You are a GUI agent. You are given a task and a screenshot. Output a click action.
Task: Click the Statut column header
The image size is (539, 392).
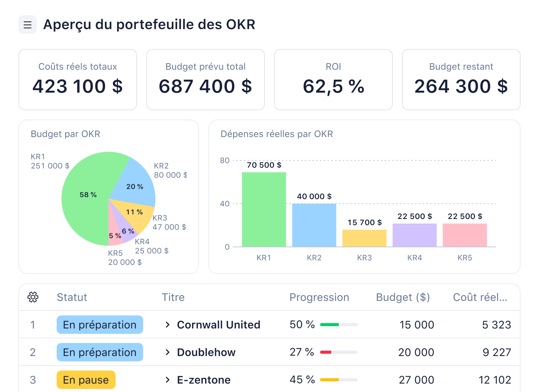coord(72,297)
